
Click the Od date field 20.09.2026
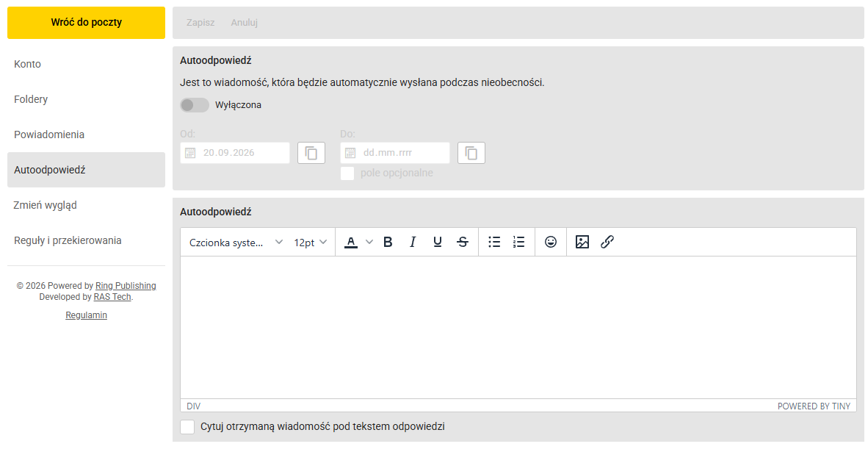pos(235,153)
